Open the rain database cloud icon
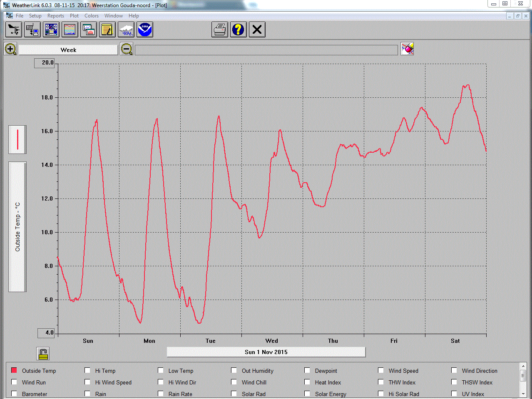This screenshot has height=399, width=532. 126,30
